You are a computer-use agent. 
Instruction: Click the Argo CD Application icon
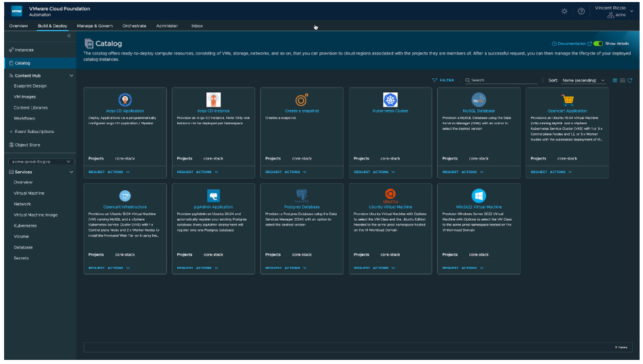(x=125, y=100)
